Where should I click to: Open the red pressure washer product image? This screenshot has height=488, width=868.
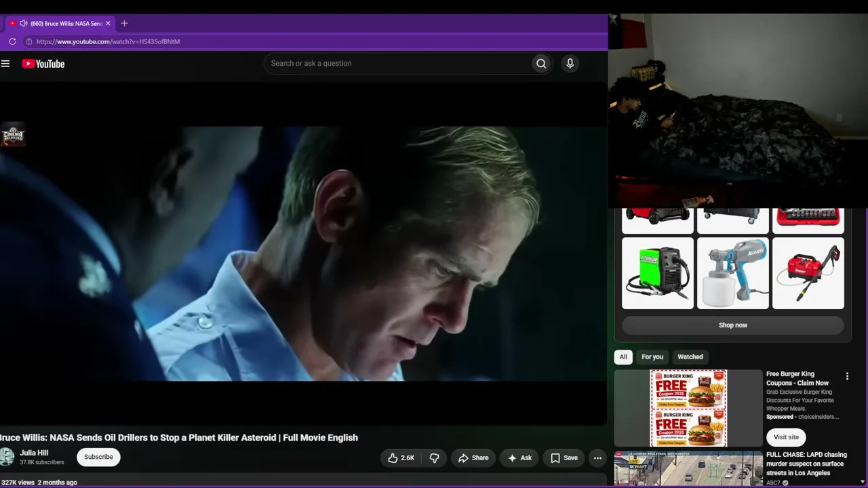[x=808, y=273]
